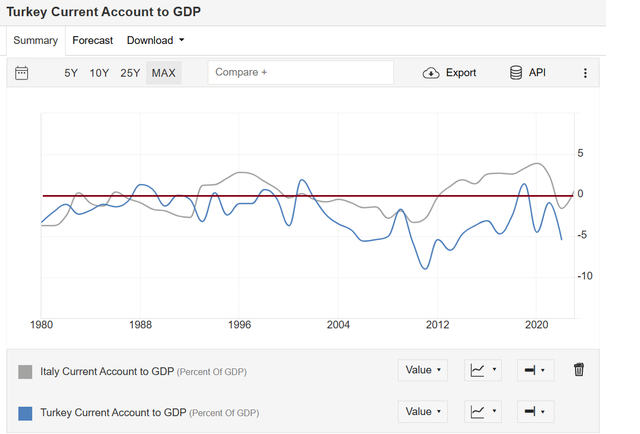Open the calendar date range picker
This screenshot has width=640, height=434.
click(x=22, y=73)
